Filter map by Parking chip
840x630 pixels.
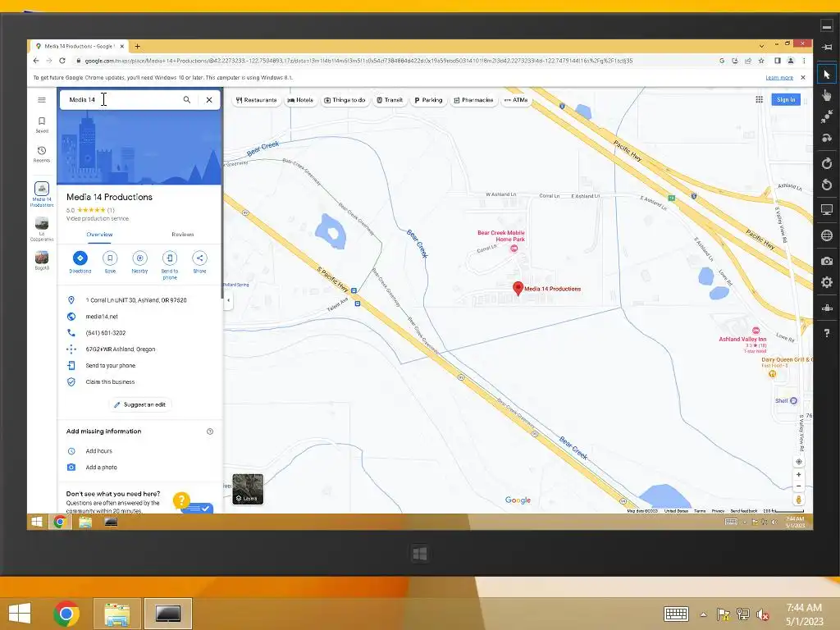(x=428, y=100)
